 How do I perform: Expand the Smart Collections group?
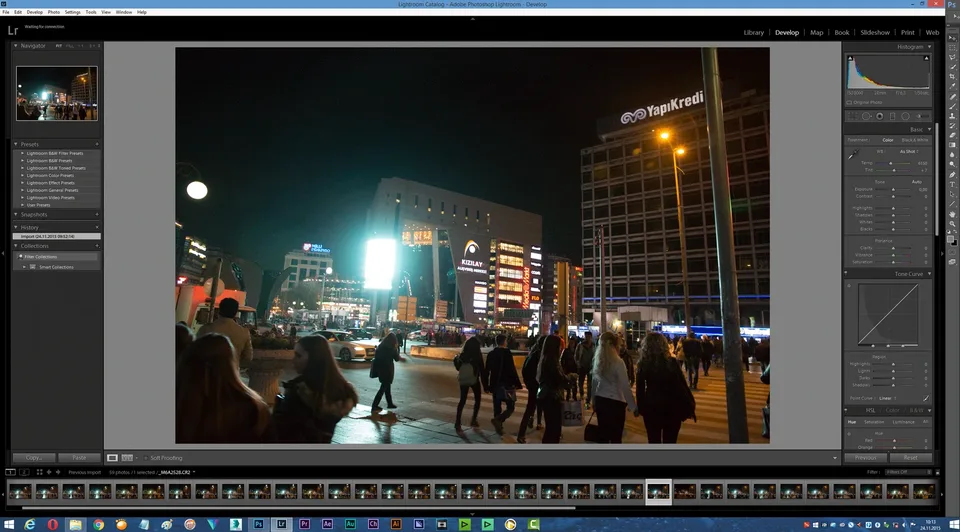pyautogui.click(x=24, y=267)
